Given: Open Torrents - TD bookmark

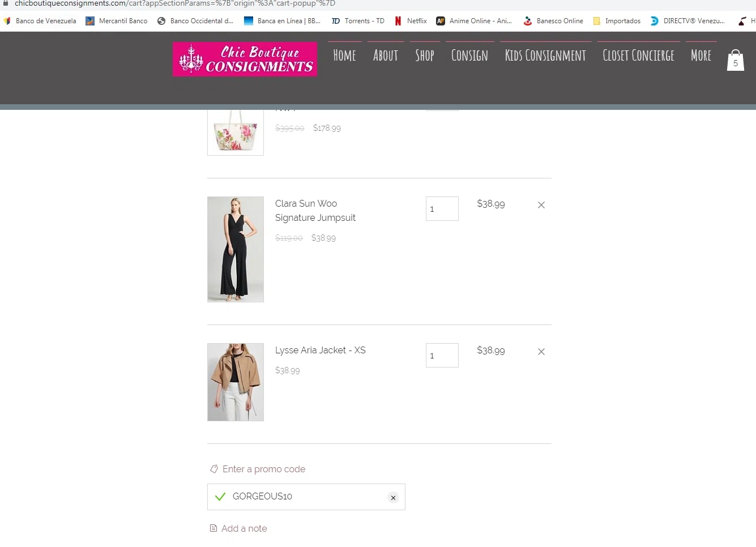Looking at the screenshot, I should [x=358, y=21].
